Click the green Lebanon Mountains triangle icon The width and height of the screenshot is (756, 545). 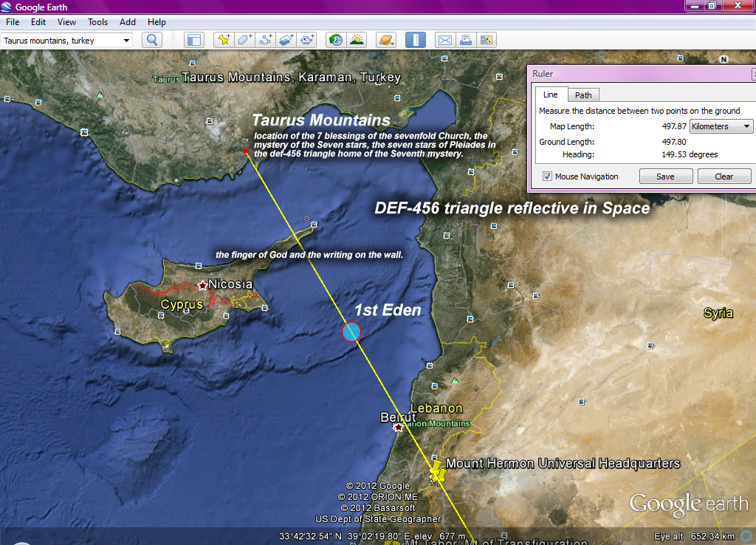point(455,381)
